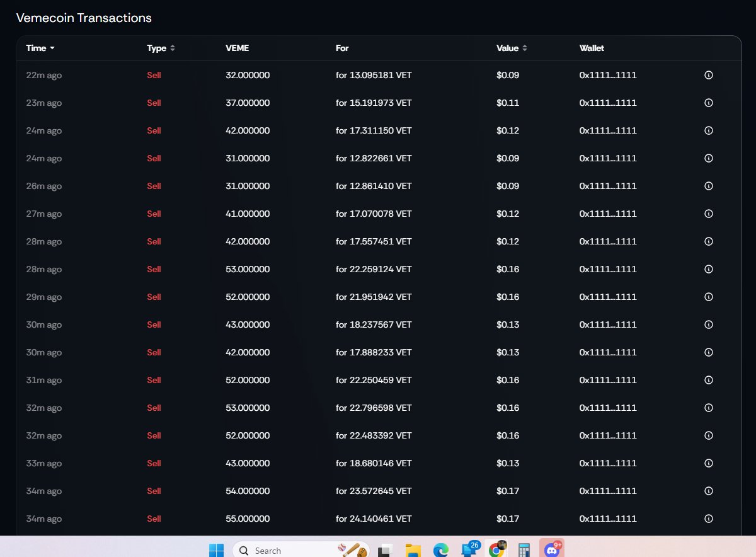756x557 pixels.
Task: Open info icon for 22.259124 VET row
Action: tap(708, 270)
